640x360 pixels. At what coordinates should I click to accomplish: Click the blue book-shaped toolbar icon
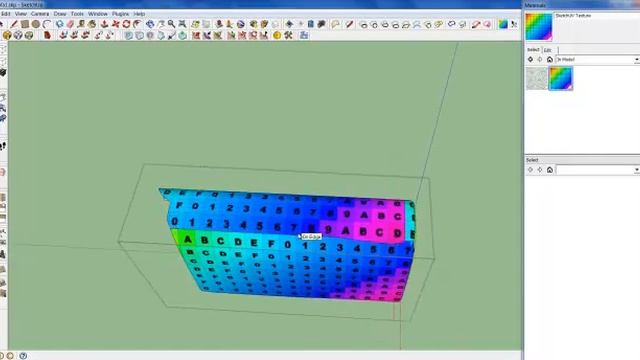[311, 24]
